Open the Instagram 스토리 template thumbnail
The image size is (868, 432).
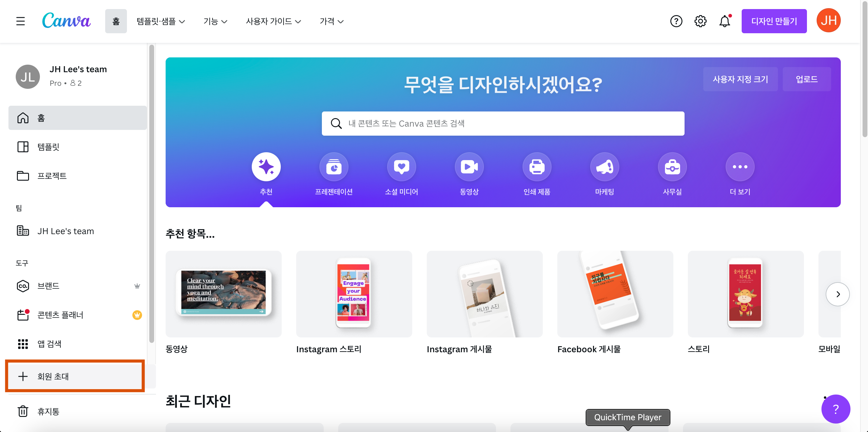pos(354,294)
